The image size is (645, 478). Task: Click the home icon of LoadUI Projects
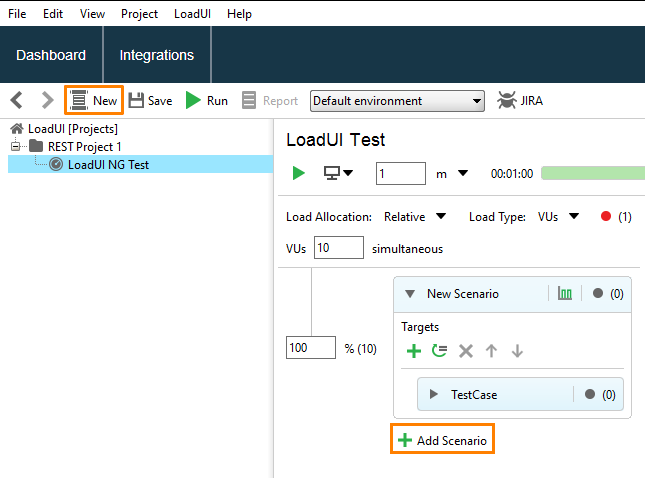(16, 129)
